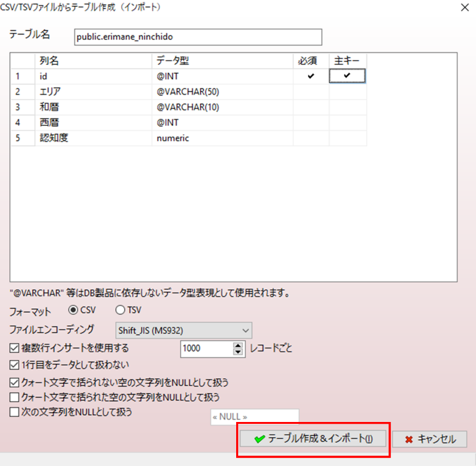
Task: Select the 列名 cell 'エリア'
Action: tap(93, 92)
